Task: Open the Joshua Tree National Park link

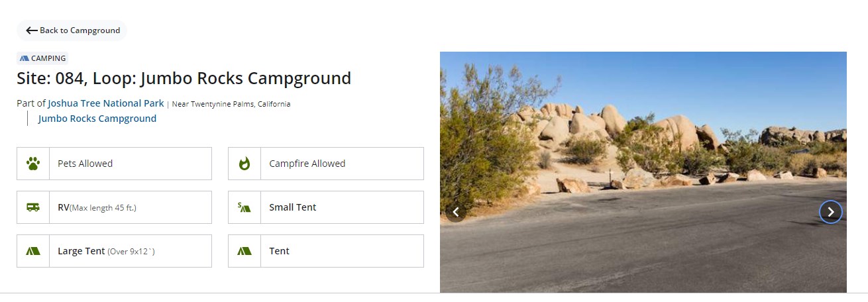Action: 105,103
